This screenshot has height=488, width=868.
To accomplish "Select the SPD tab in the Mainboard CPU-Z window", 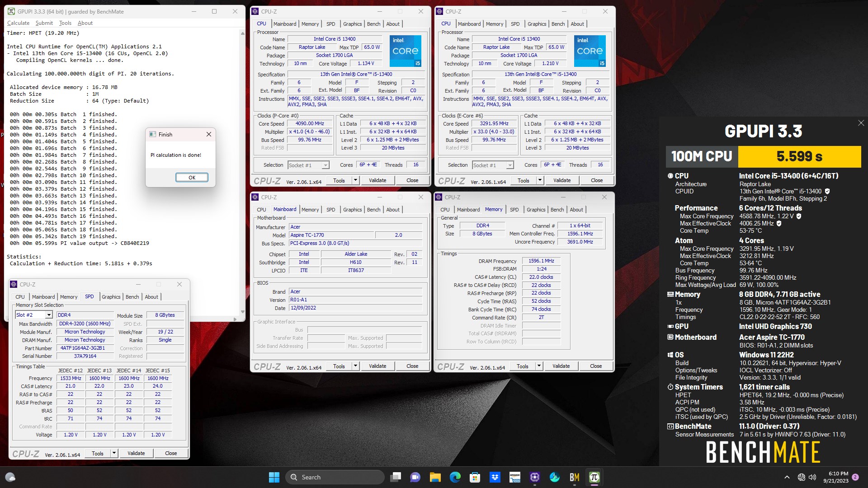I will pos(330,210).
